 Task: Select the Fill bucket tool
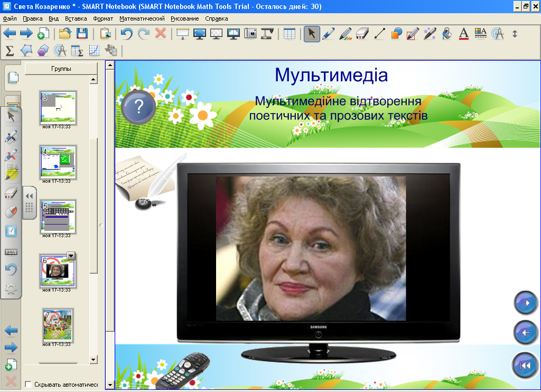[x=447, y=34]
